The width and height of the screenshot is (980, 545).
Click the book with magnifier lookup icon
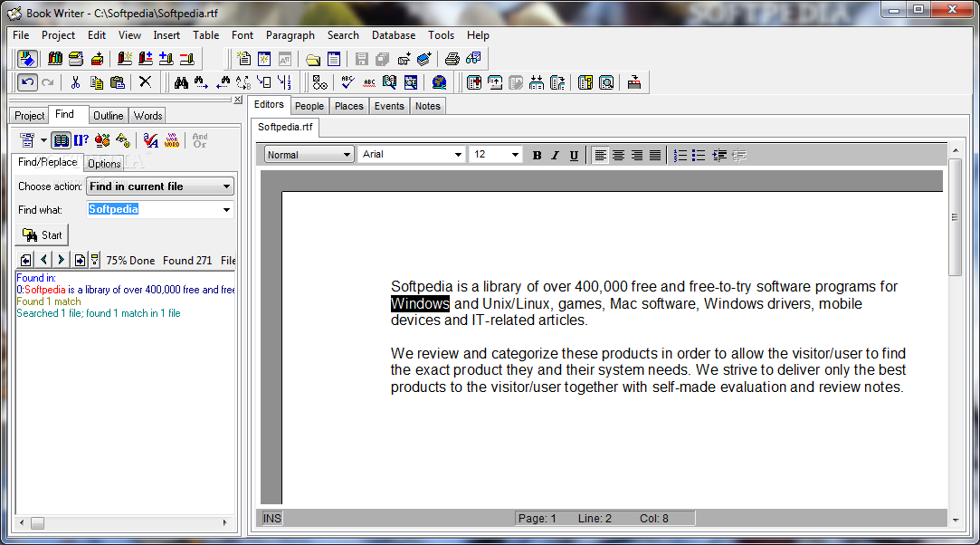pyautogui.click(x=389, y=82)
